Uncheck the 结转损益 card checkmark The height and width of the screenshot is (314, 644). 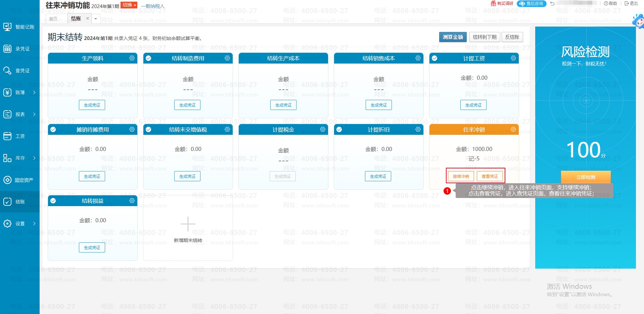click(x=53, y=201)
